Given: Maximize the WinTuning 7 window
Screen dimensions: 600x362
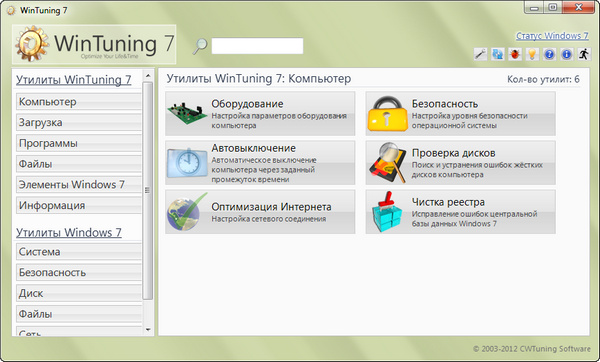Looking at the screenshot, I should pyautogui.click(x=553, y=8).
